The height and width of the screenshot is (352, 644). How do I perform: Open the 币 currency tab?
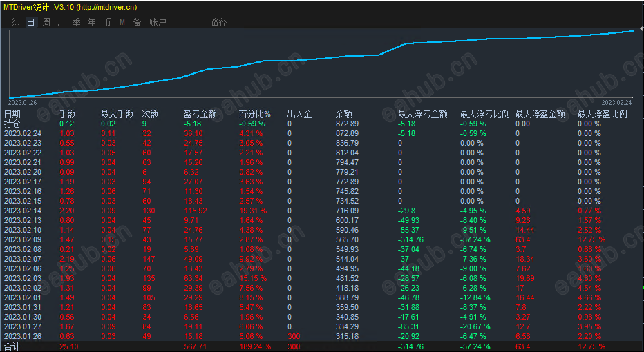tap(107, 22)
